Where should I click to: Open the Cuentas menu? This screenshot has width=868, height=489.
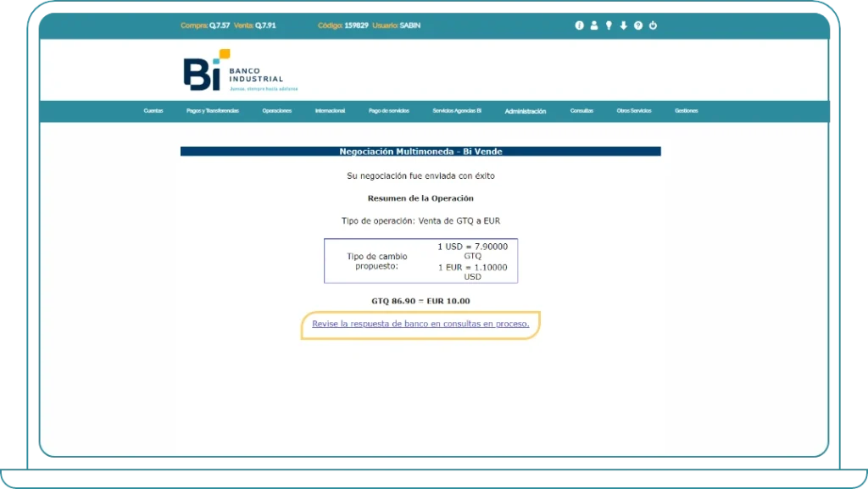[x=153, y=111]
